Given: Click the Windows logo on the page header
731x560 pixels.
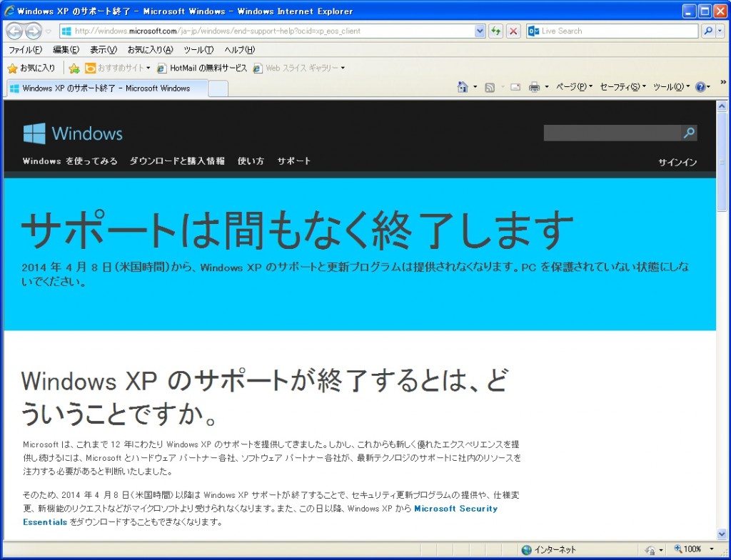Looking at the screenshot, I should tap(73, 133).
